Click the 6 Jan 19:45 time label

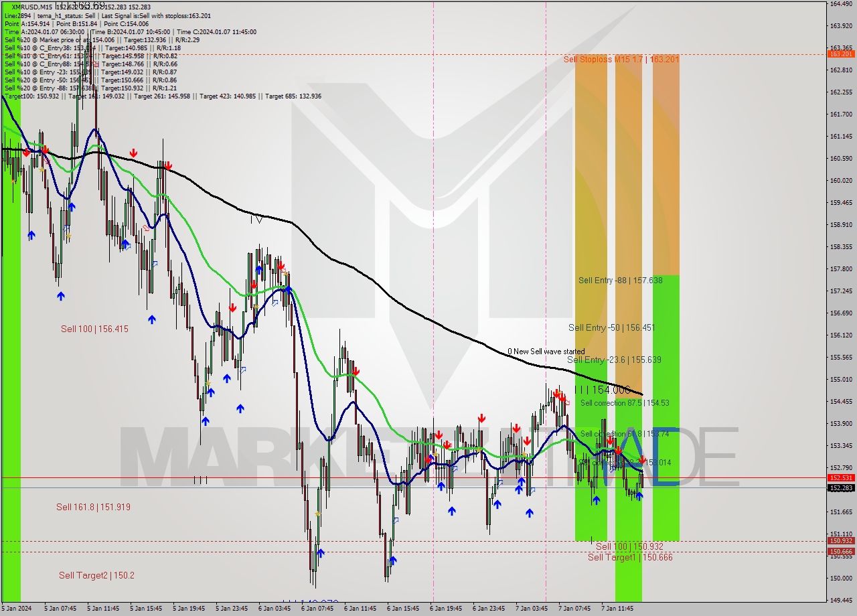(446, 609)
